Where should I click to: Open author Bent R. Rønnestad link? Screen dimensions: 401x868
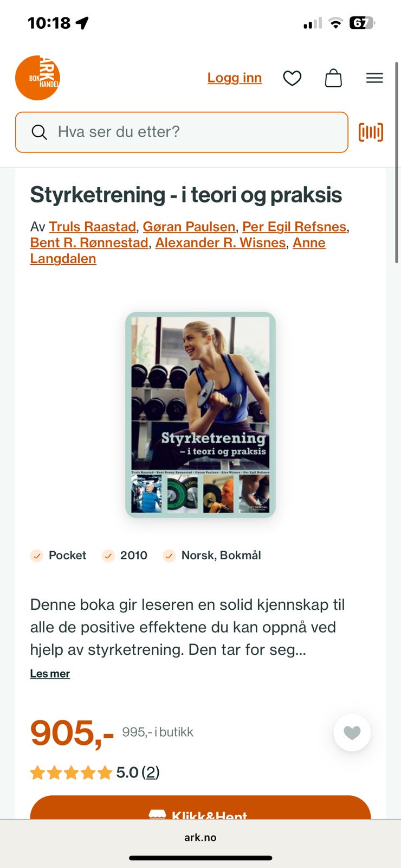point(89,242)
